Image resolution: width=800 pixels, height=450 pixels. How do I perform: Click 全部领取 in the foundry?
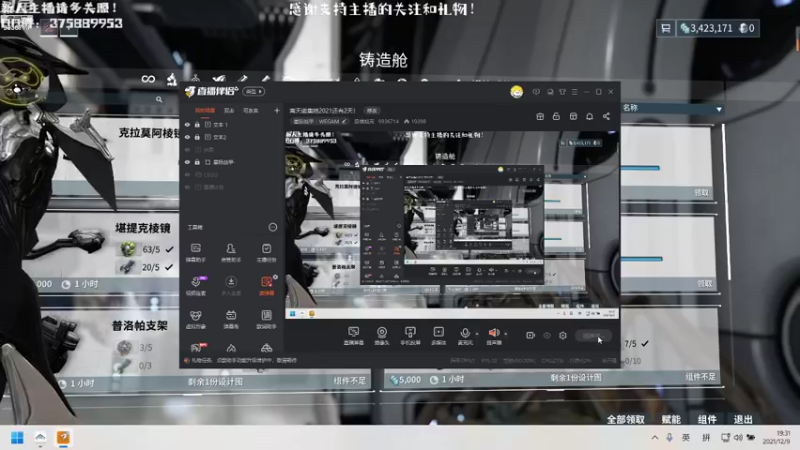626,419
